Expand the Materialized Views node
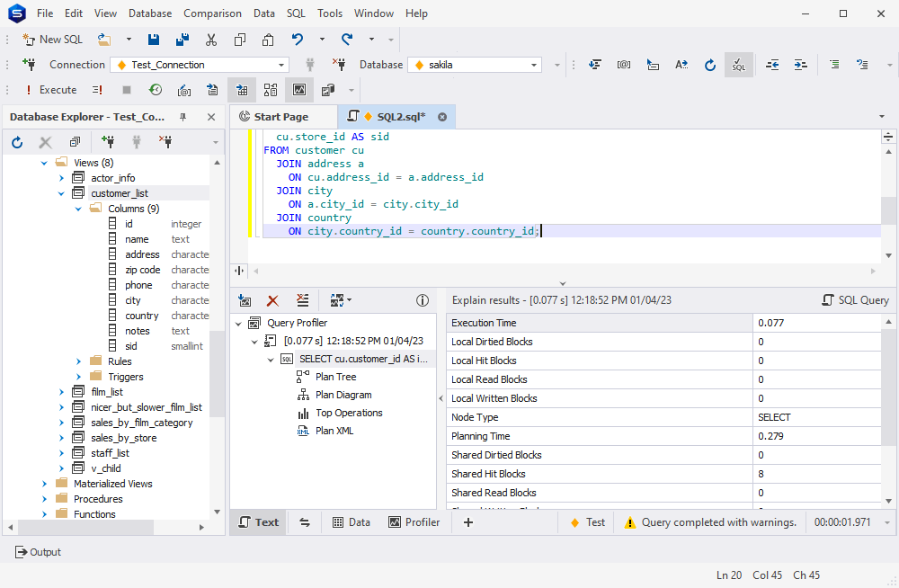 click(x=44, y=483)
